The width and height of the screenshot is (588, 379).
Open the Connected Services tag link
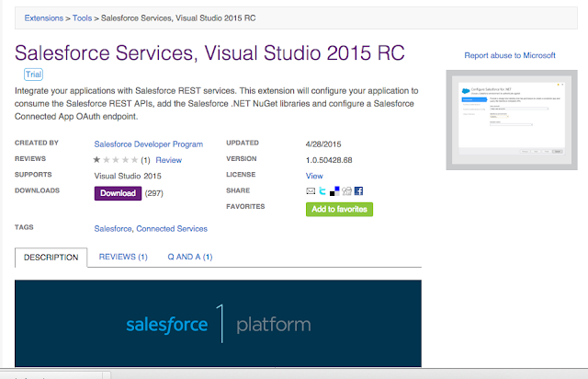click(x=172, y=228)
